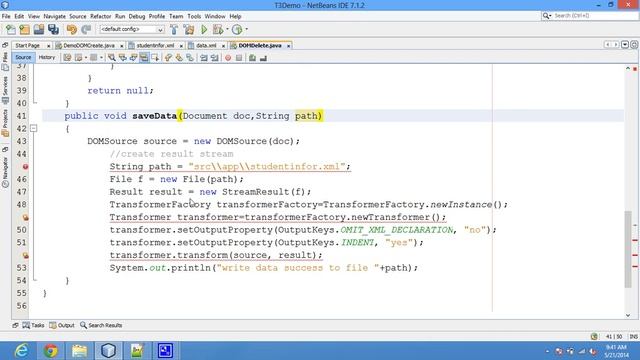Image resolution: width=640 pixels, height=360 pixels.
Task: Click the Uncomment icon in editor toolbar
Action: pos(263,58)
